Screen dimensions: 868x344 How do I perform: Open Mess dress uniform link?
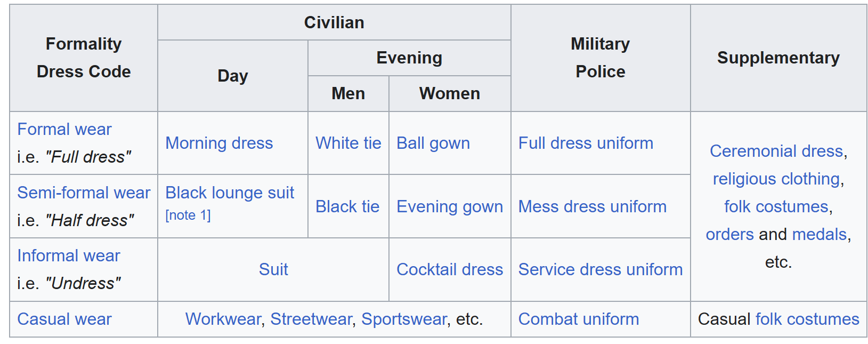click(x=593, y=206)
